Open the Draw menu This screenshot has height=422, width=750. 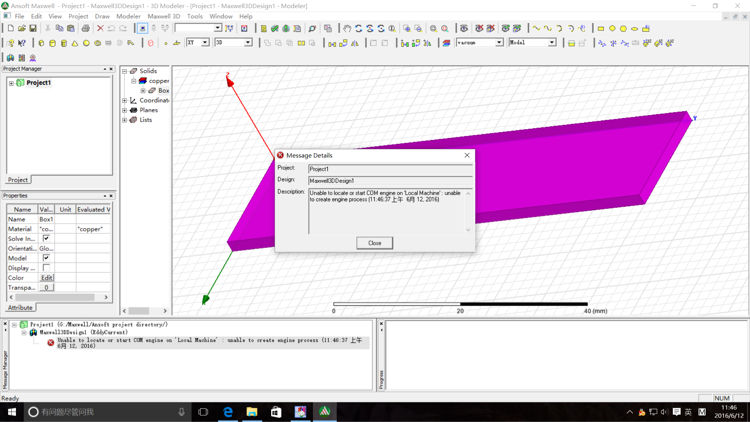coord(102,16)
